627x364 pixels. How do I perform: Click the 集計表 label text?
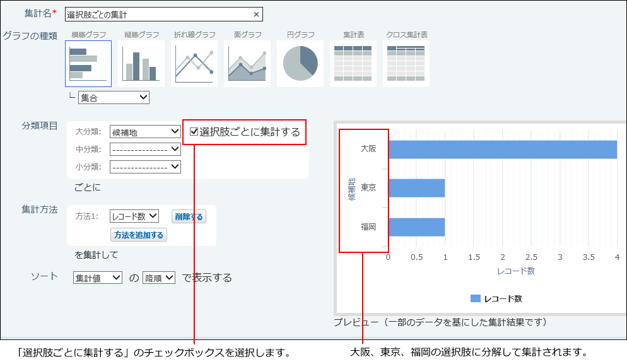[353, 35]
